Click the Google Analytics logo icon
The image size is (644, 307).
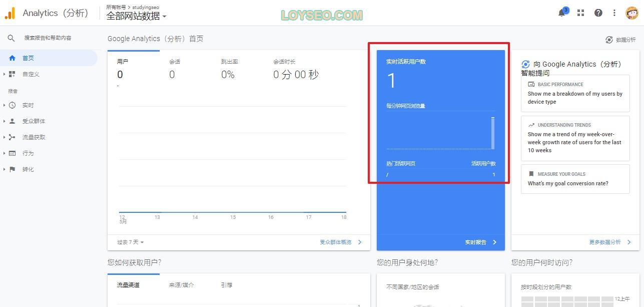click(10, 13)
